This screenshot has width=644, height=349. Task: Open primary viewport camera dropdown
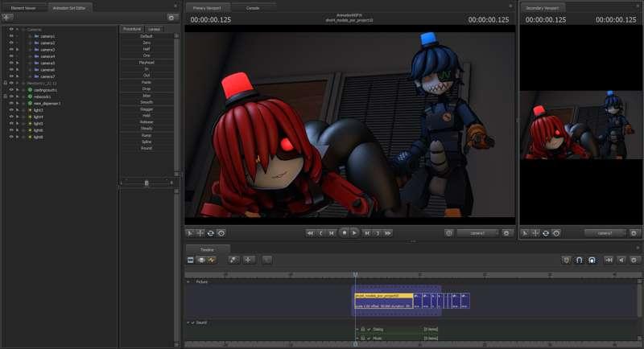[x=478, y=233]
